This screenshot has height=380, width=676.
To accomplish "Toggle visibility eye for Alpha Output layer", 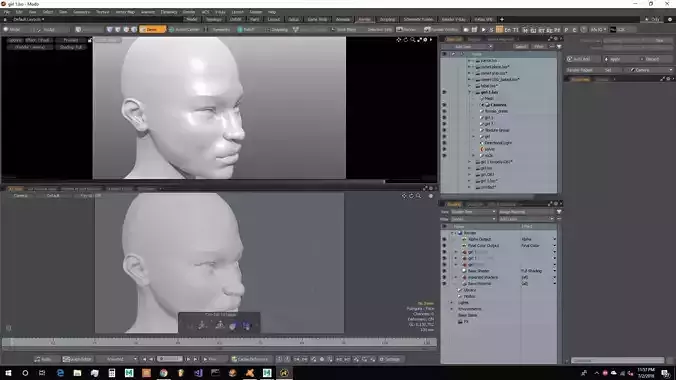I will [444, 239].
